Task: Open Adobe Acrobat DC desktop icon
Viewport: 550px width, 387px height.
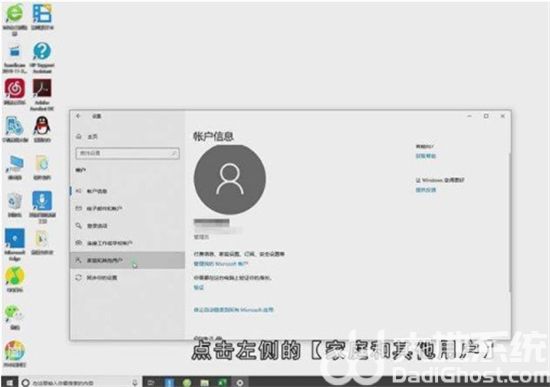Action: coord(42,88)
